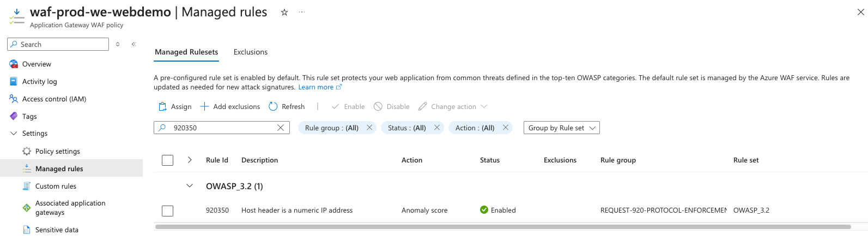Sort by the Description column
Image resolution: width=868 pixels, height=241 pixels.
point(259,160)
